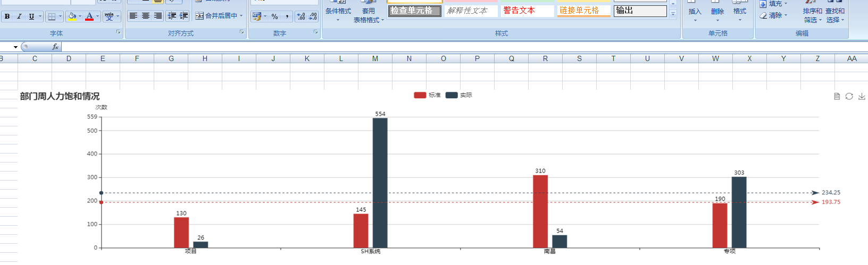Click the center align icon
This screenshot has width=868, height=265.
(146, 16)
